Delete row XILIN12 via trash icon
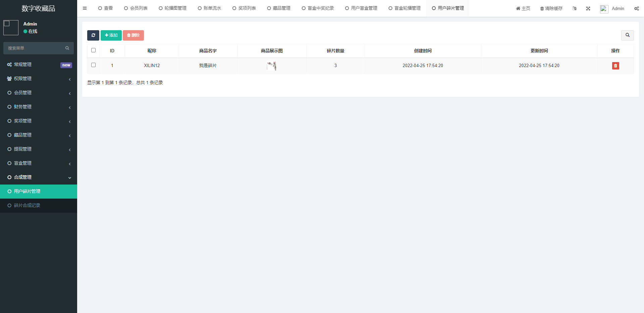This screenshot has width=644, height=313. click(x=615, y=66)
